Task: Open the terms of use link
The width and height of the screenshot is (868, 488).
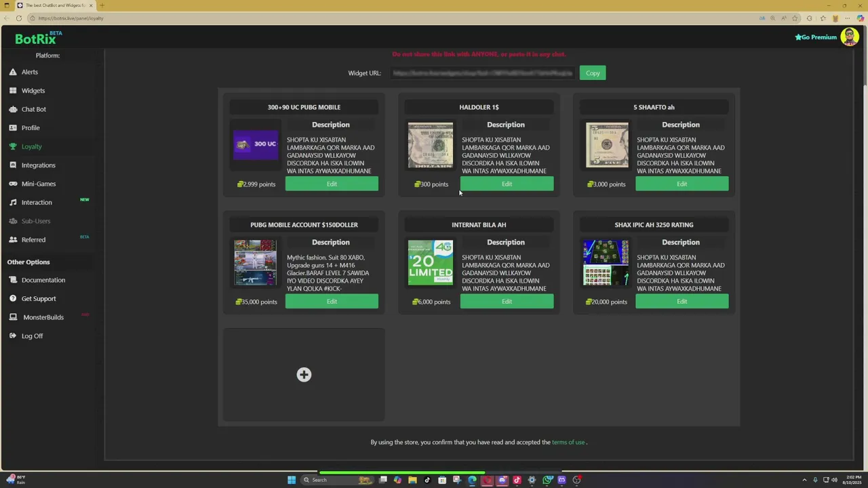Action: pos(568,443)
